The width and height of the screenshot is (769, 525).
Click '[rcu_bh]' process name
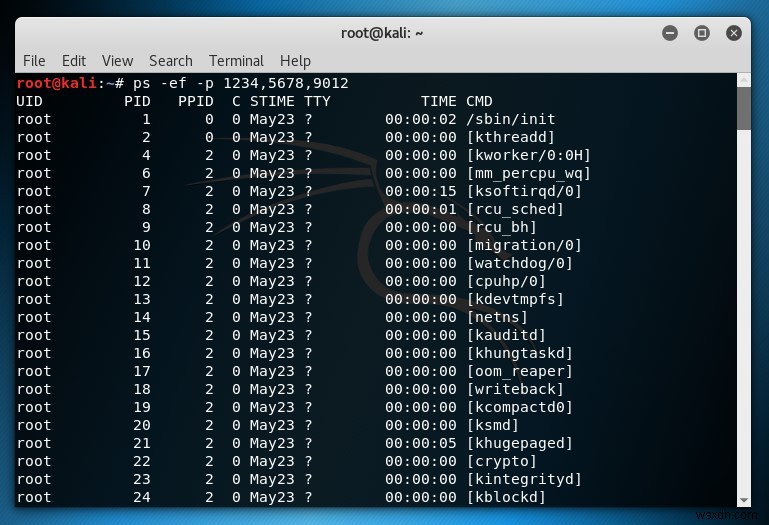point(502,227)
